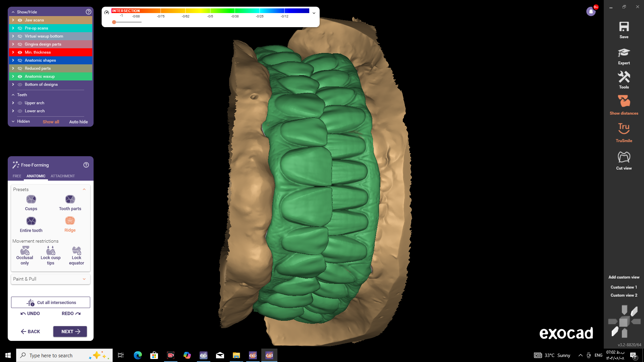Click Cut all intersections button
Screen dimensions: 644x362
(x=51, y=302)
